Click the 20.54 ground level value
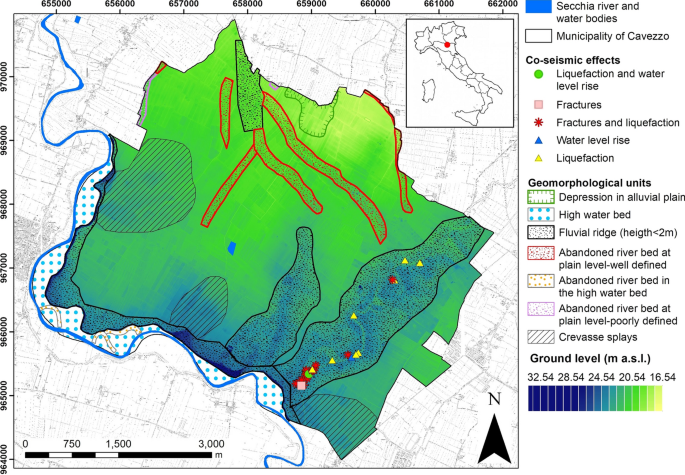The width and height of the screenshot is (685, 475). pyautogui.click(x=631, y=377)
